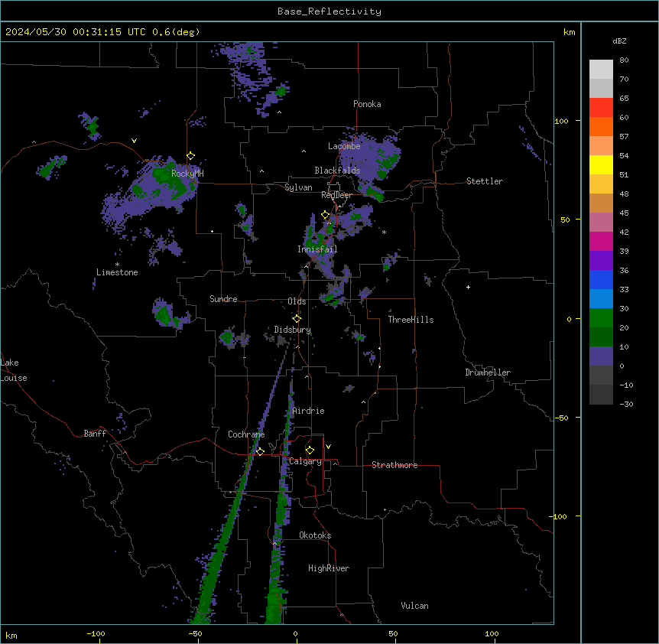Click the 100 tick on right axis
The height and width of the screenshot is (644, 659).
(x=561, y=121)
